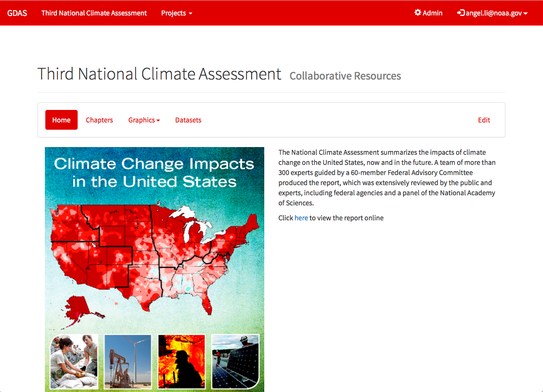Click the solar panel photo thumbnail
Screen dimensions: 543x392
(x=235, y=362)
